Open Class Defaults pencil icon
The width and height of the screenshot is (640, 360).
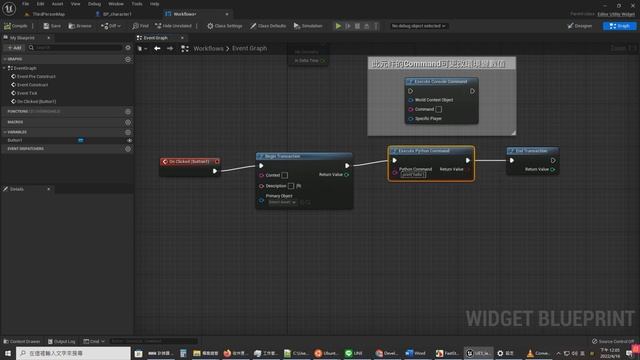click(x=253, y=26)
